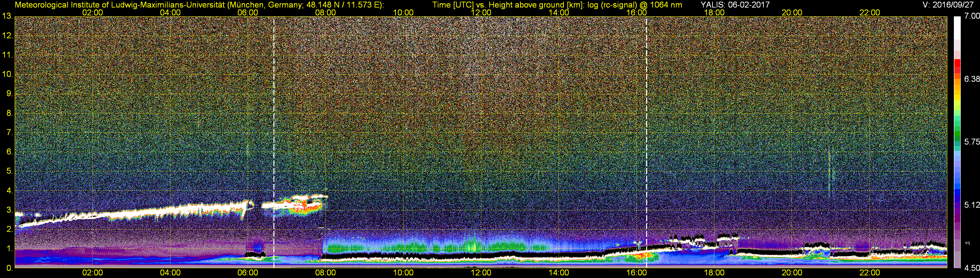980x278 pixels.
Task: Click the 12:00 label on the top time axis
Action: click(x=481, y=12)
